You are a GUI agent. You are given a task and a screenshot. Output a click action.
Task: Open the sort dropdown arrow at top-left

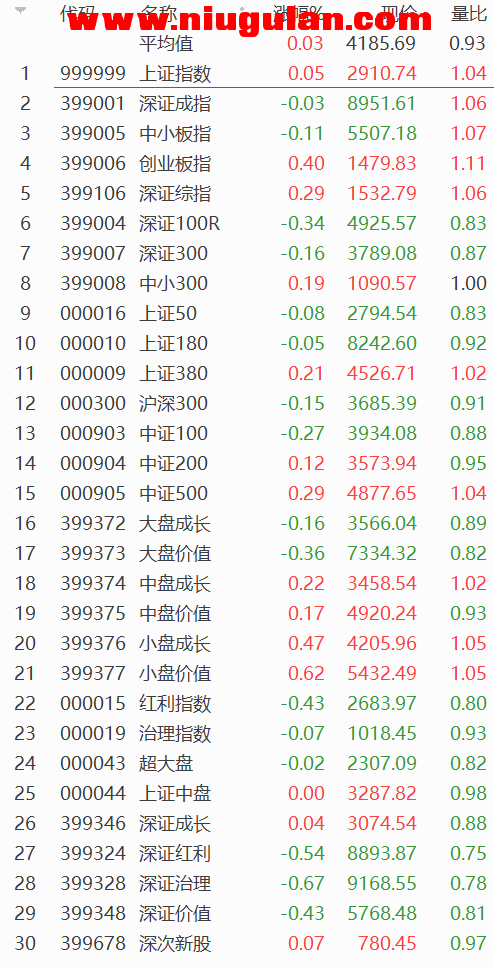(21, 11)
